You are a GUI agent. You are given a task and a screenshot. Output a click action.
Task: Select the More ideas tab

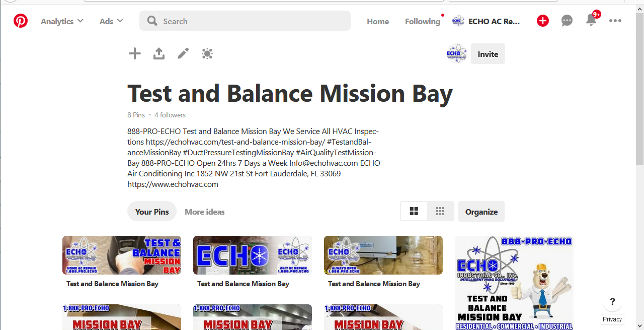tap(205, 212)
